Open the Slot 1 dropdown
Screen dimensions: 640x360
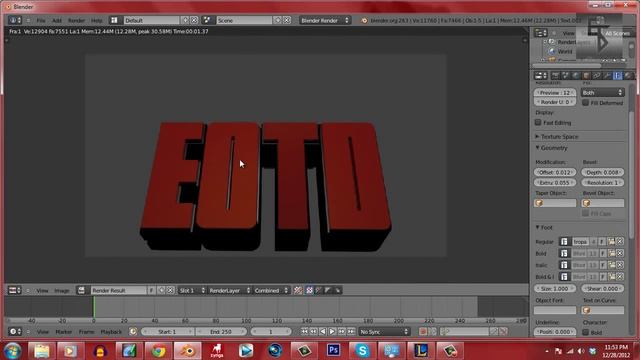point(192,290)
